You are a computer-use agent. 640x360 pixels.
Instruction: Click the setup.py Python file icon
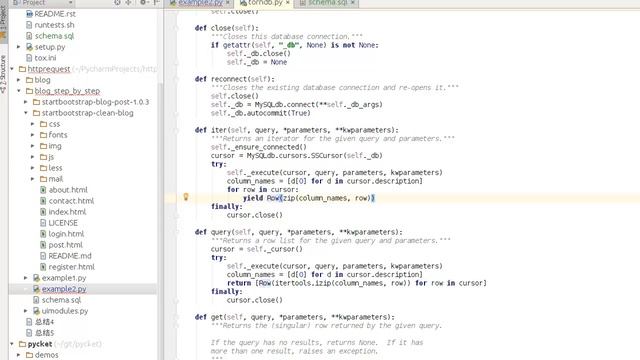(x=29, y=47)
